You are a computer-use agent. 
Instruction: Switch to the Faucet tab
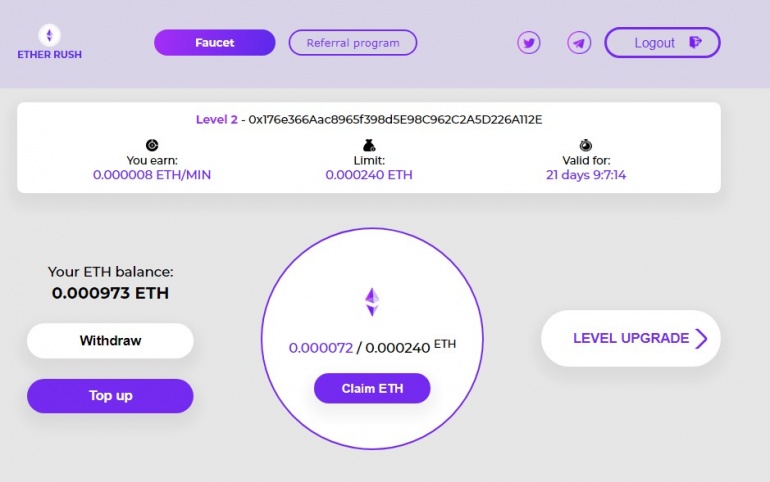[x=215, y=43]
